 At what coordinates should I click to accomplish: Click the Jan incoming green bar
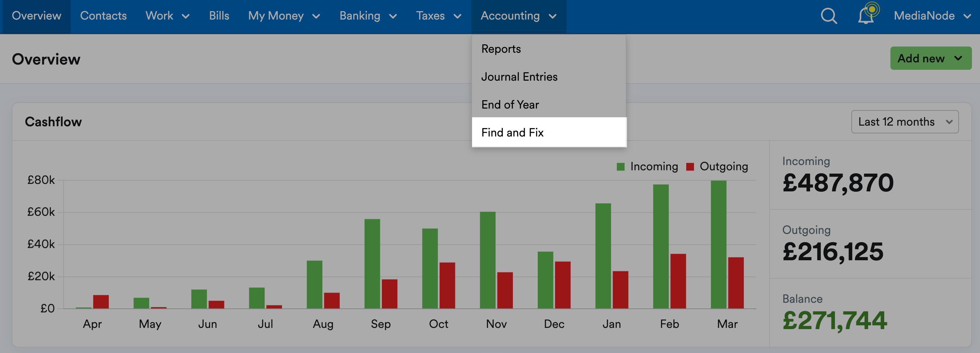[603, 256]
